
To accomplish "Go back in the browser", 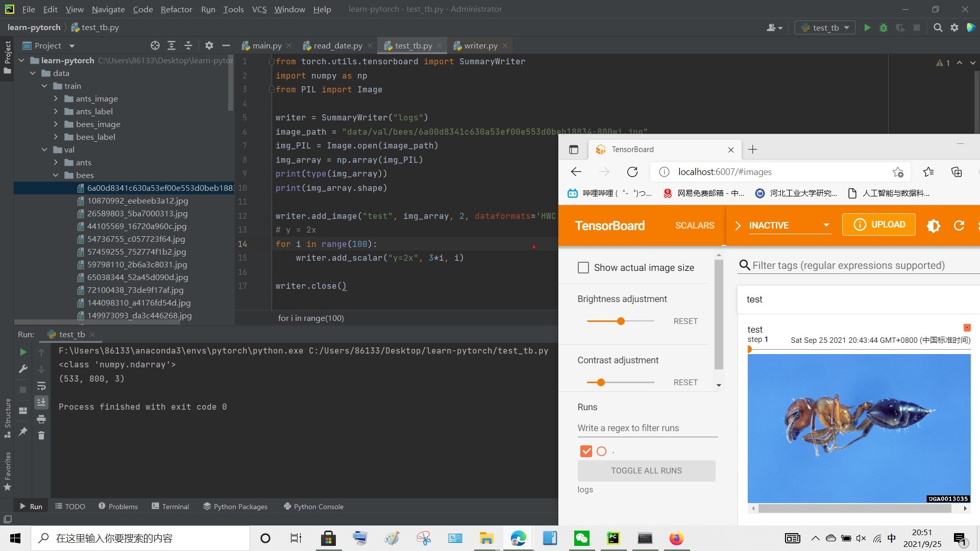I will tap(576, 172).
